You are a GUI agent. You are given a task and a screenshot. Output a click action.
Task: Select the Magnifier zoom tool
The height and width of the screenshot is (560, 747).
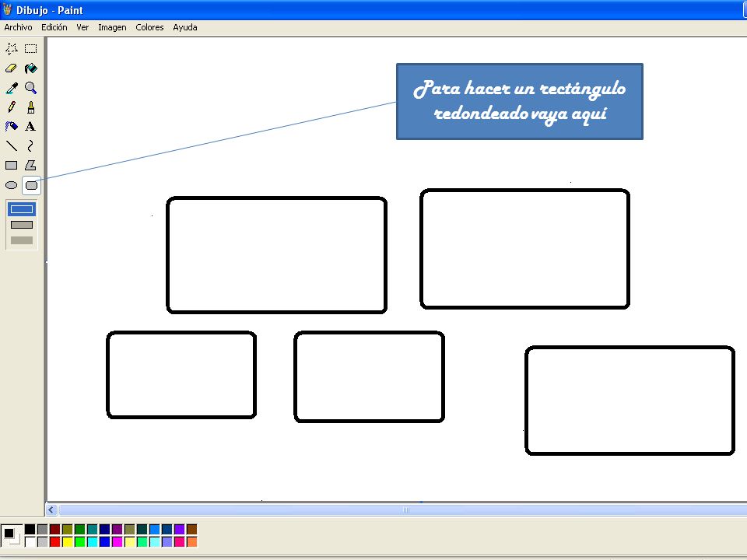click(31, 88)
